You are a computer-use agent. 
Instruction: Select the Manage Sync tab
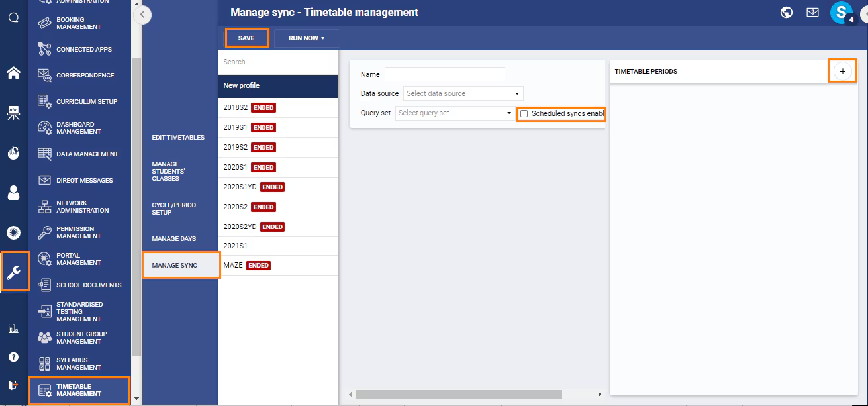pyautogui.click(x=181, y=265)
